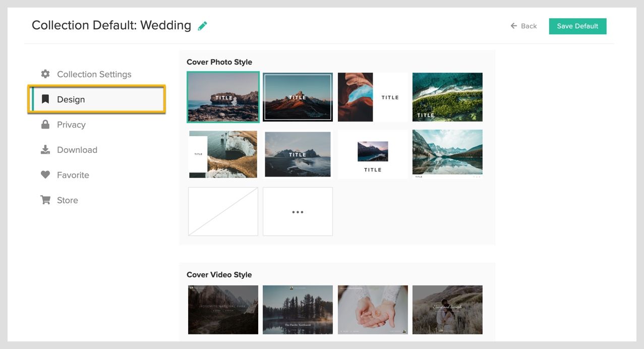
Task: Click the pencil edit icon beside Wedding title
Action: point(202,26)
